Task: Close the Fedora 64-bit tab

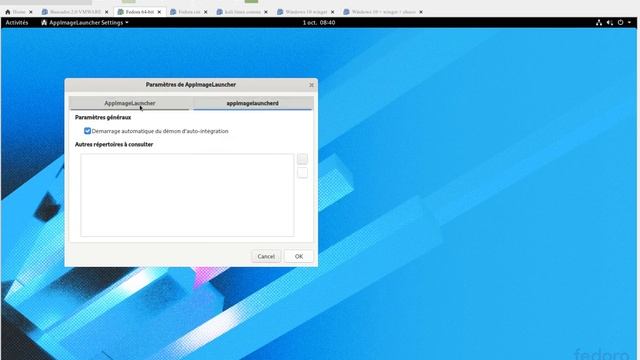Action: point(159,12)
